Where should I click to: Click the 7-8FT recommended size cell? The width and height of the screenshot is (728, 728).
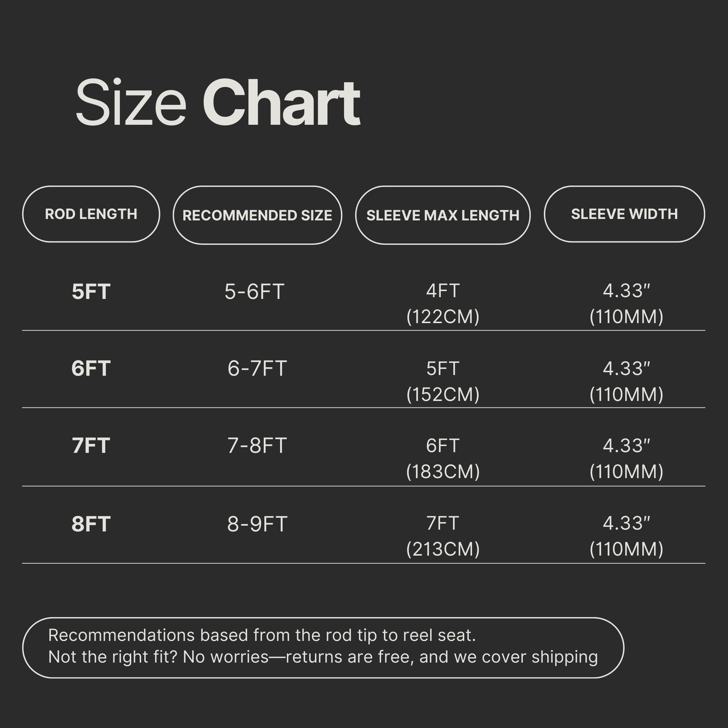[257, 446]
